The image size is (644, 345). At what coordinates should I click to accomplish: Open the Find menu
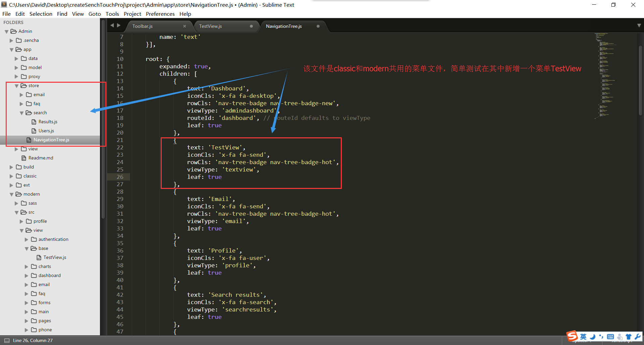tap(62, 14)
